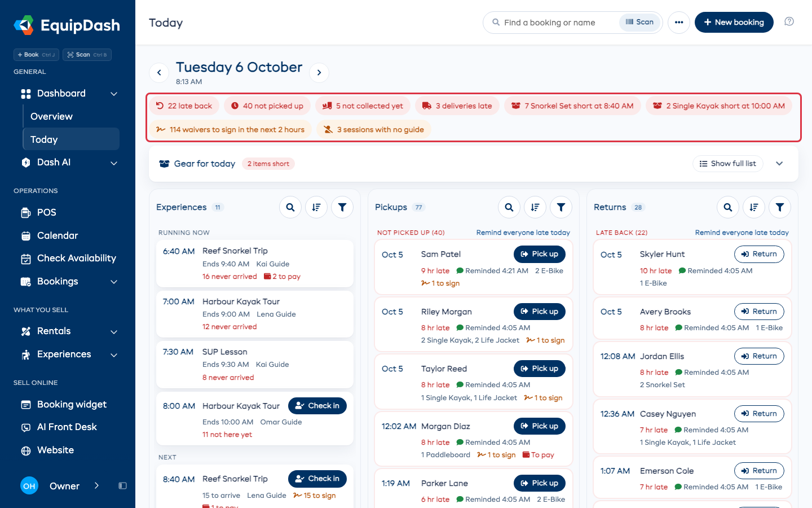Click the 3 sessions with no guide chip
Viewport: 812px width, 508px height.
point(374,129)
